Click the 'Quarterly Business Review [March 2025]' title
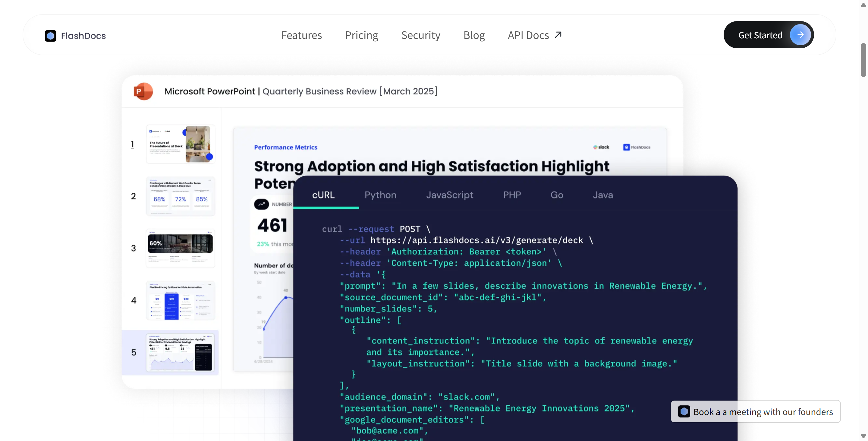 tap(350, 91)
